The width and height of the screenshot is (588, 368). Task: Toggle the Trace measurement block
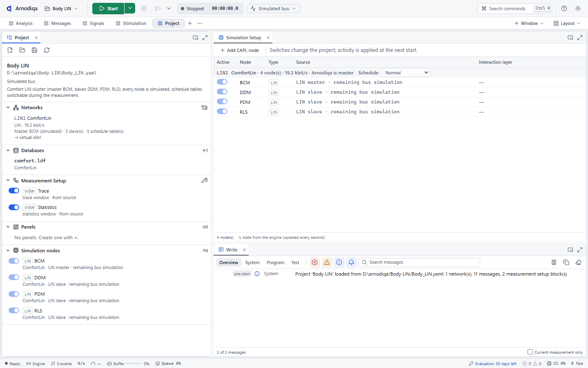(14, 191)
